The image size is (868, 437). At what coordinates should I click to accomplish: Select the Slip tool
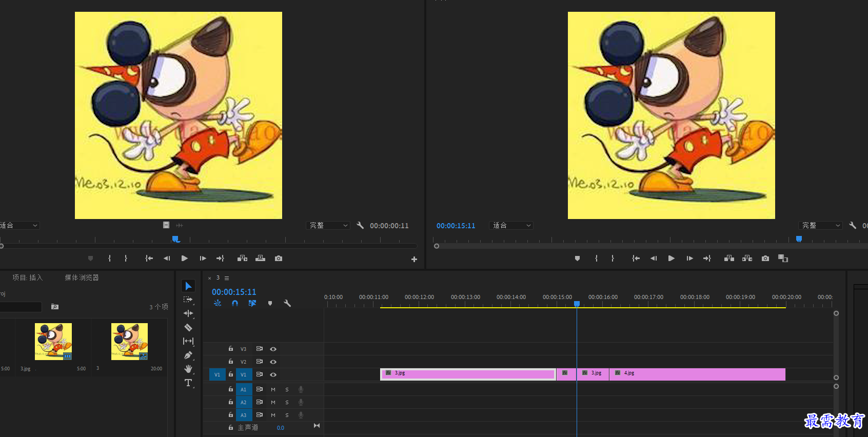point(188,341)
